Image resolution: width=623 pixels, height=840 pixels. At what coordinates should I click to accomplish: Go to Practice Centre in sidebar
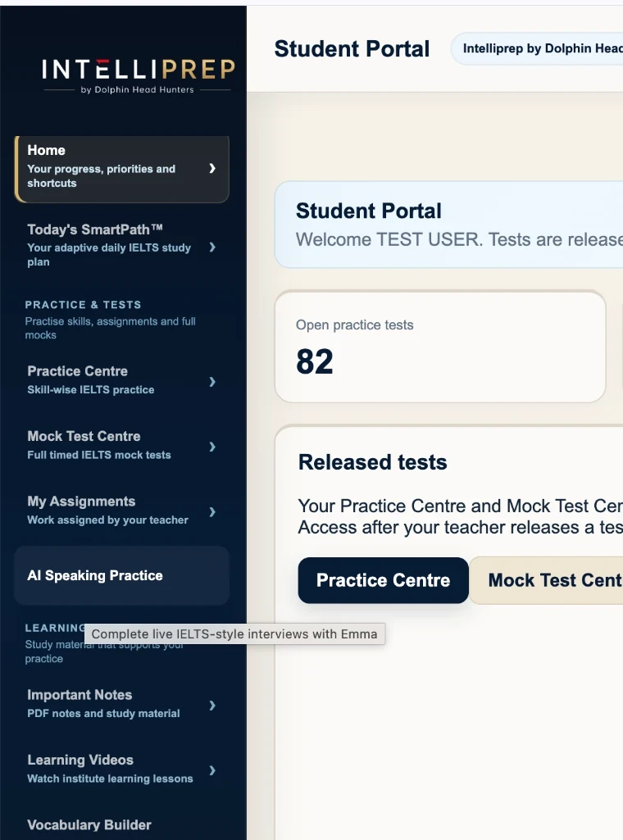122,379
